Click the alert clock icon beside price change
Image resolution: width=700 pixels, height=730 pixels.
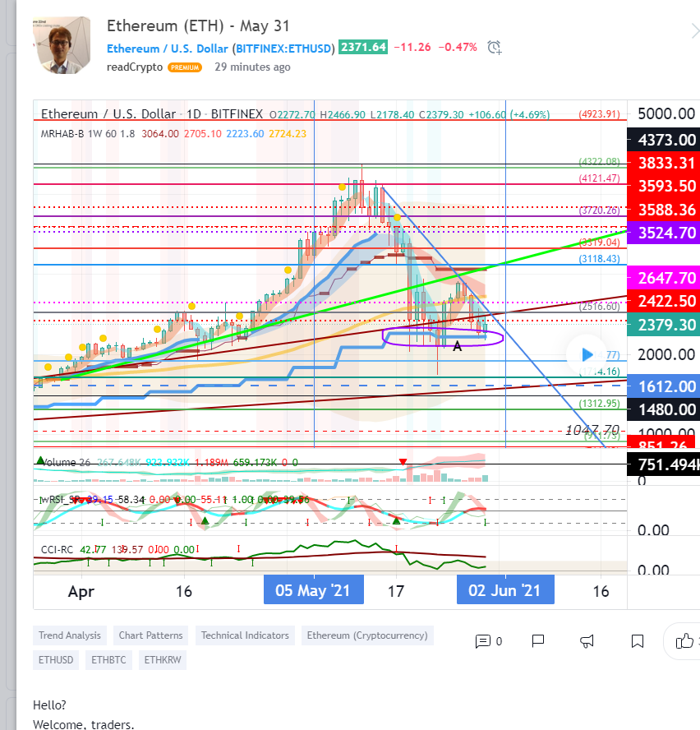tap(495, 47)
